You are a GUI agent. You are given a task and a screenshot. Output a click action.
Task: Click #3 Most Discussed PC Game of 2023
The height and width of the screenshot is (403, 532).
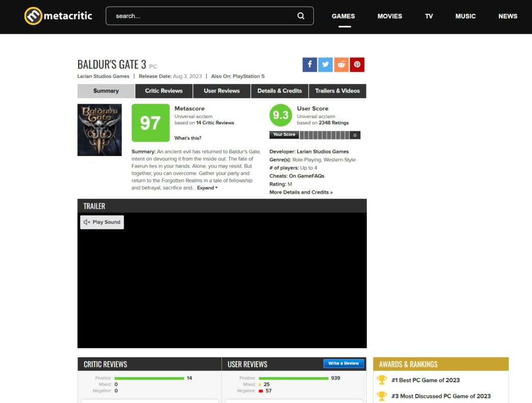441,396
